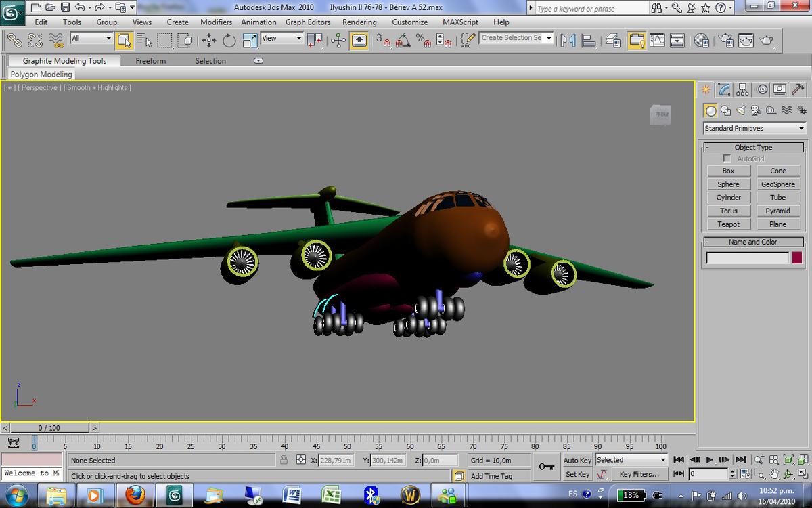Click the Mirror tool icon
This screenshot has width=812, height=508.
(568, 41)
